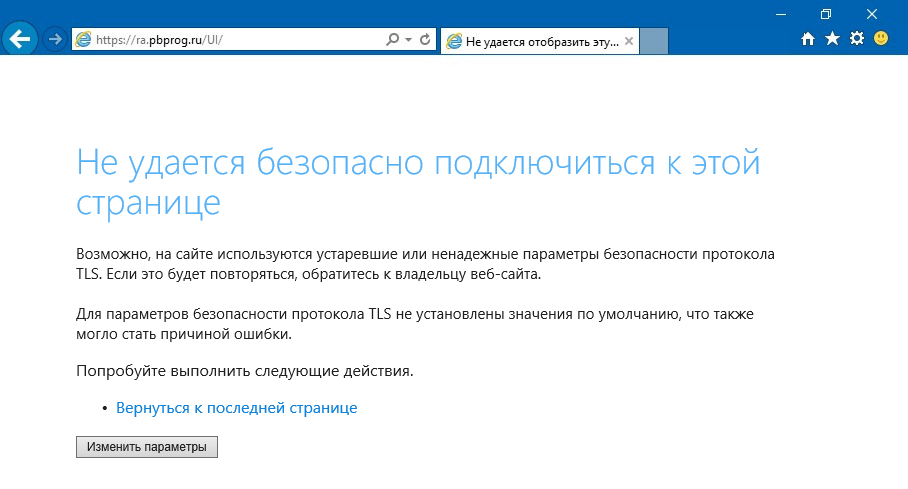Click the address field showing ra.pbprog.ru/UI/
908x489 pixels.
coord(230,40)
